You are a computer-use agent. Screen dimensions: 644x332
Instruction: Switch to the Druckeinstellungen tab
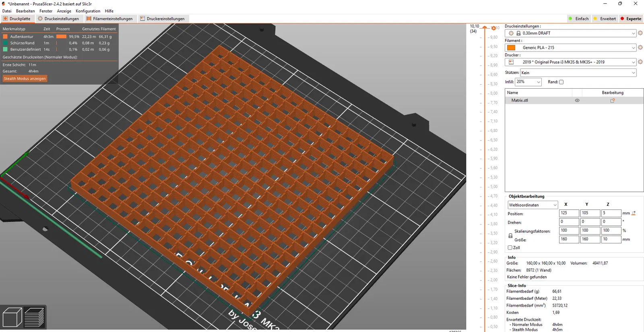[x=58, y=19]
